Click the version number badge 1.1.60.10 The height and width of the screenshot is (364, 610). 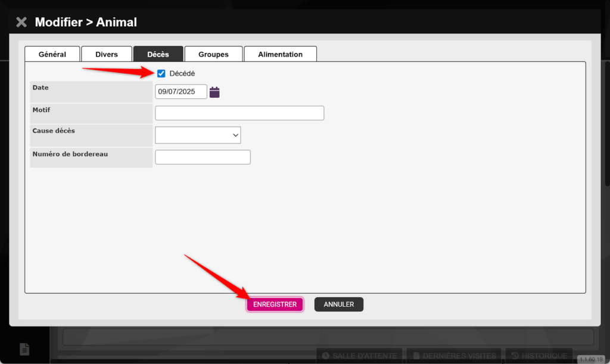pyautogui.click(x=592, y=360)
